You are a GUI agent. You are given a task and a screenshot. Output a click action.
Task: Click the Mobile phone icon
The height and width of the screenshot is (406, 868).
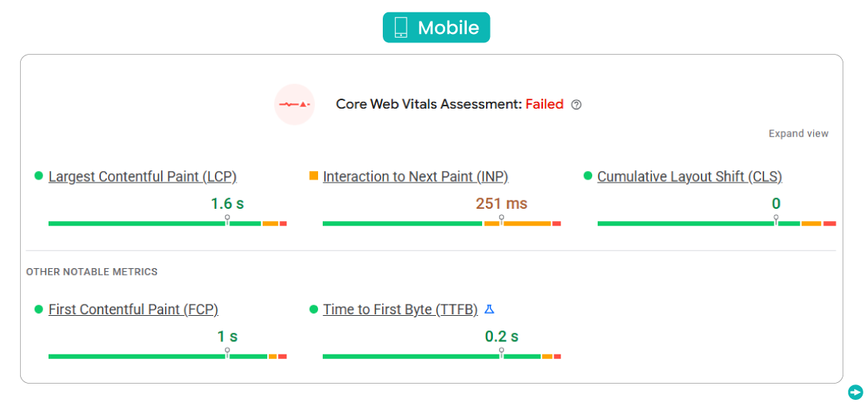tap(400, 28)
